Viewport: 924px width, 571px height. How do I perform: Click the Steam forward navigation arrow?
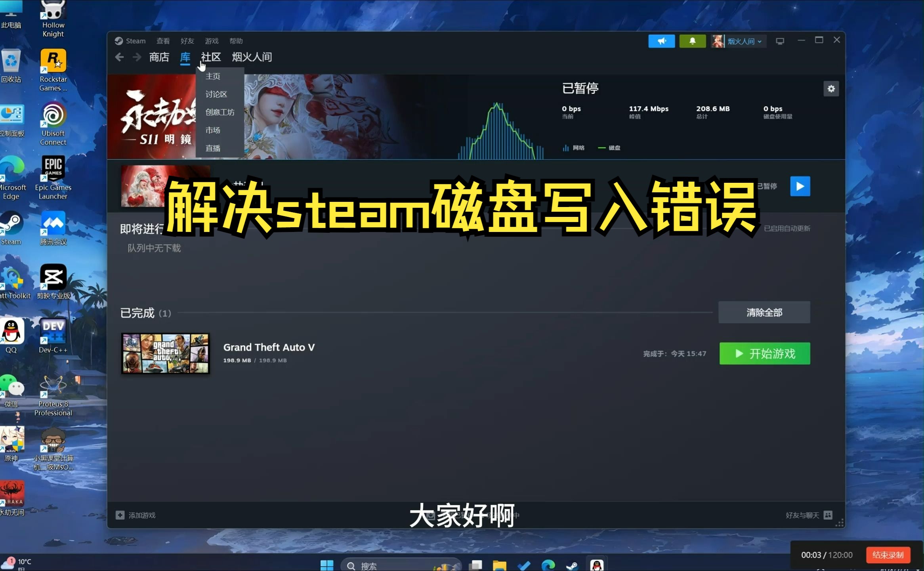[137, 57]
